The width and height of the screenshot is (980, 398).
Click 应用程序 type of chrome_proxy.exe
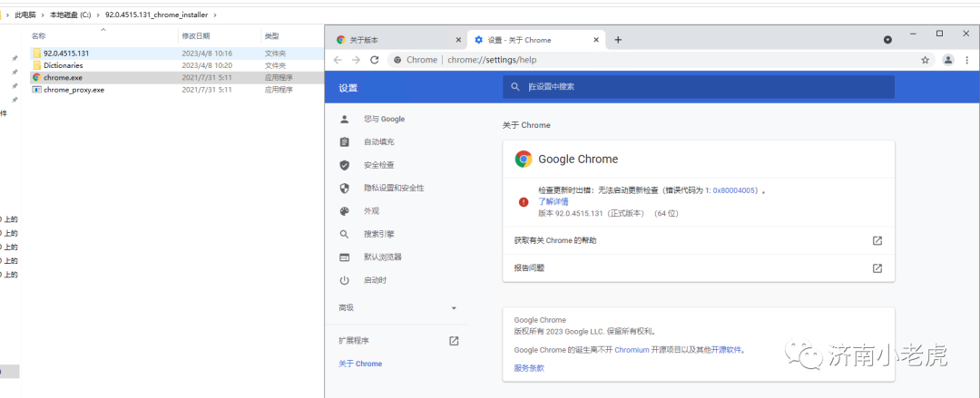pyautogui.click(x=279, y=90)
